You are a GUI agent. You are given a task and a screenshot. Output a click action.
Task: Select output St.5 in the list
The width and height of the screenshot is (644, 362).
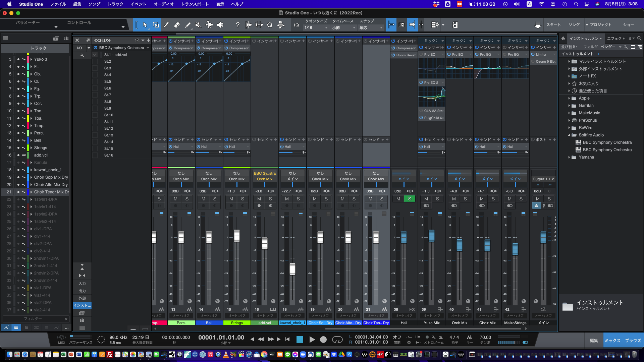(108, 81)
